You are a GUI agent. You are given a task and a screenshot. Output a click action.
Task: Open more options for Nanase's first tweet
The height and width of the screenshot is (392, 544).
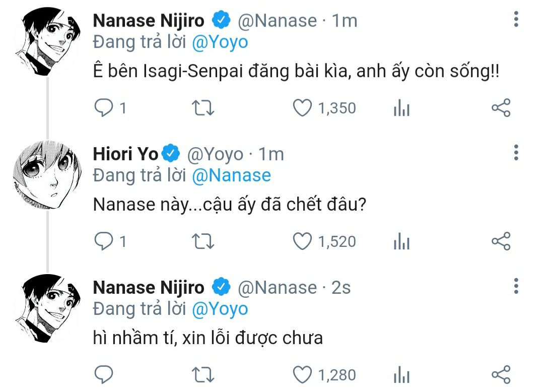click(516, 19)
